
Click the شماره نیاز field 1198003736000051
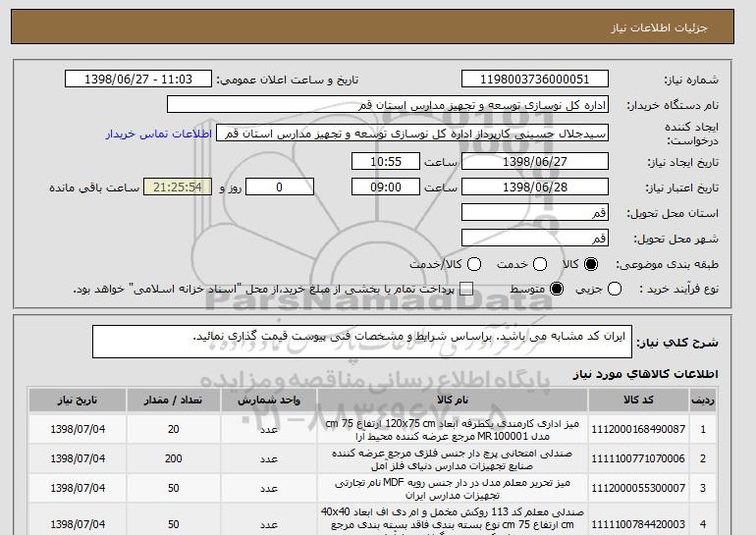click(535, 80)
